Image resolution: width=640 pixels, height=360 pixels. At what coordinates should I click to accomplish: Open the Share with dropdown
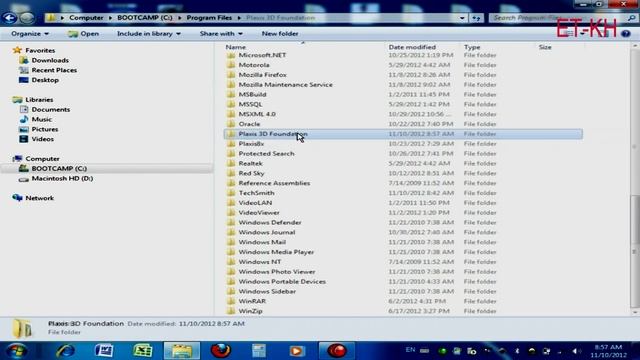[221, 33]
